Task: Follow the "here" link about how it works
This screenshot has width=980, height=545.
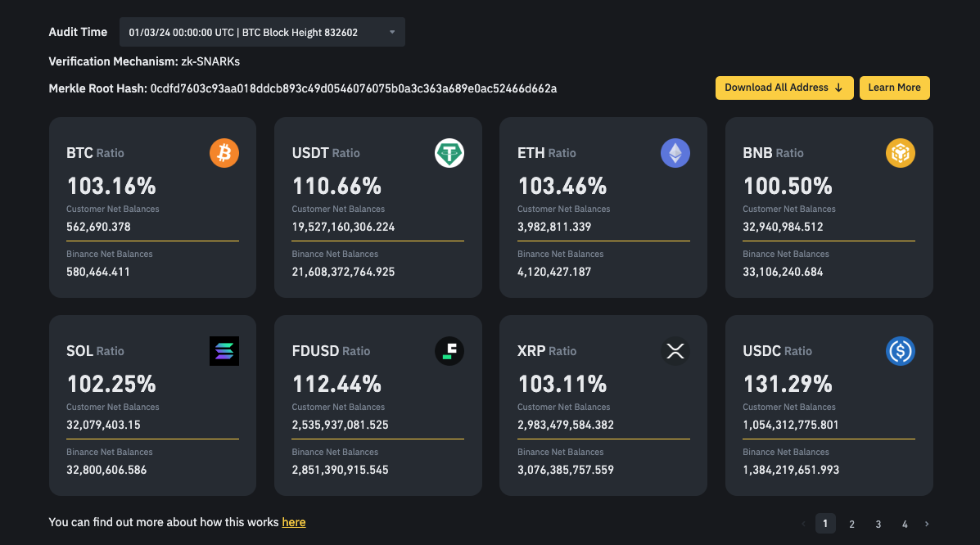Action: point(294,522)
